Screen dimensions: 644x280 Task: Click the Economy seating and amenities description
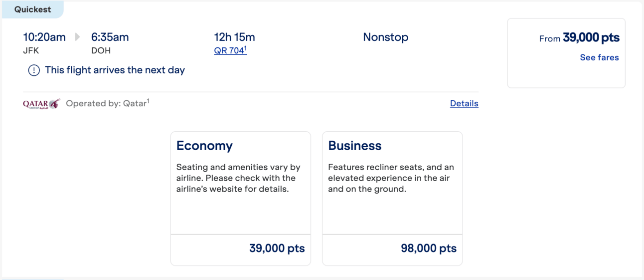point(238,178)
